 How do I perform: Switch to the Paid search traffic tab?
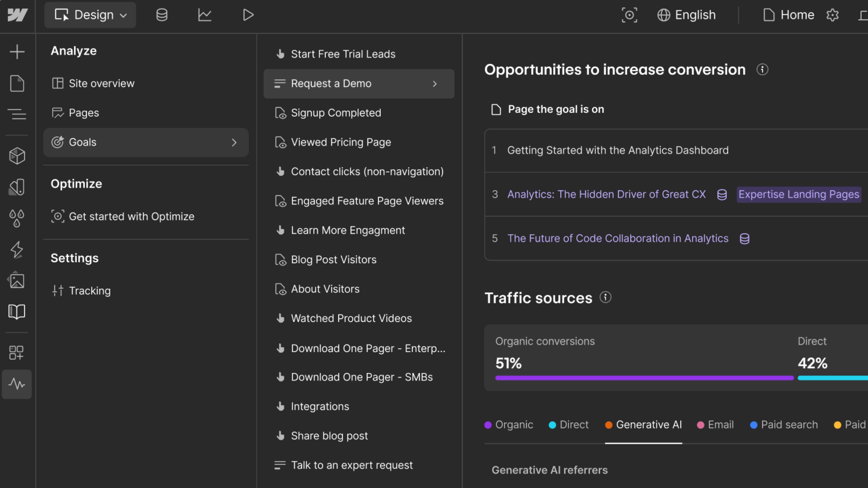(x=784, y=425)
